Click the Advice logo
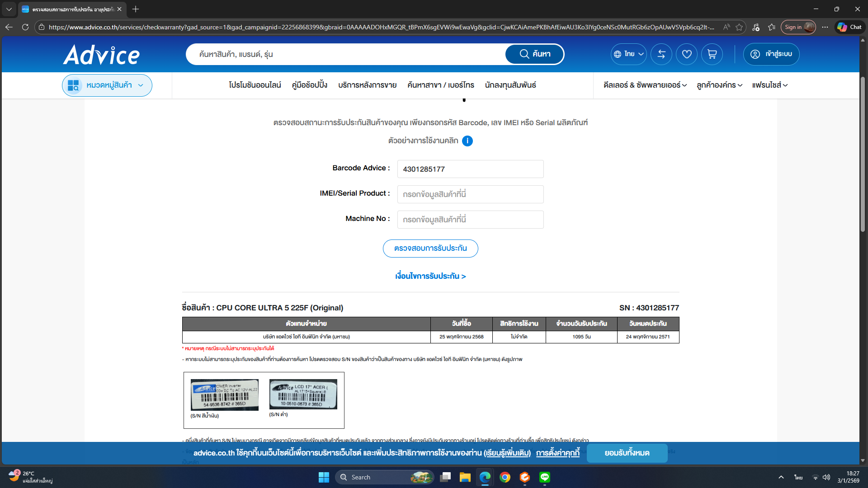Viewport: 868px width, 488px height. pyautogui.click(x=102, y=55)
